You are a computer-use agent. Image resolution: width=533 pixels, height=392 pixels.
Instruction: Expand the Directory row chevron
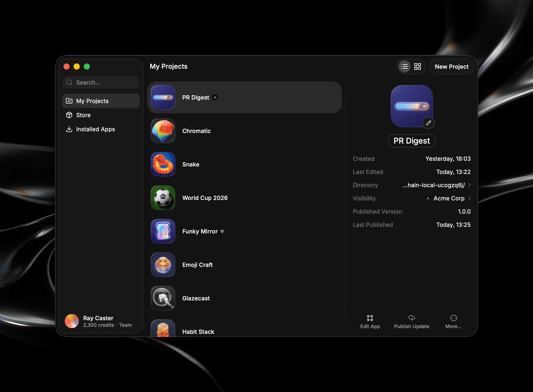pos(469,185)
